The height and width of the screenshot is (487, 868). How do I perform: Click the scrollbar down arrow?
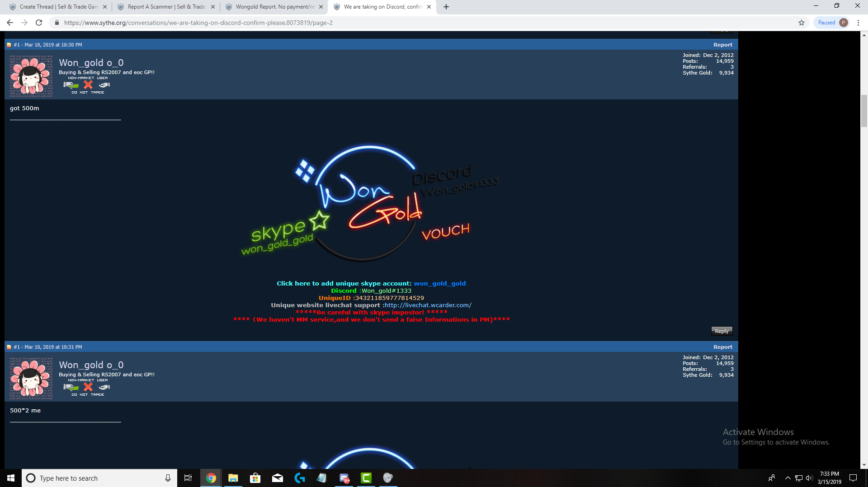(864, 465)
